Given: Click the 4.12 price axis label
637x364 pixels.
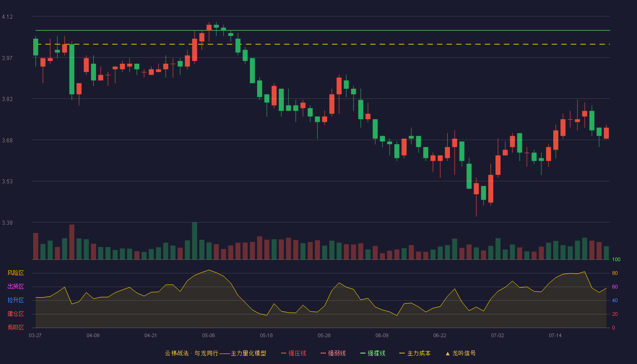Looking at the screenshot, I should [x=7, y=17].
